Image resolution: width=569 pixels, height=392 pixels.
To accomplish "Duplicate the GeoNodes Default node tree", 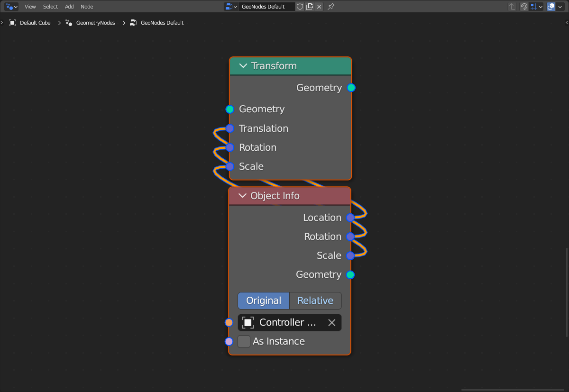I will pos(310,7).
